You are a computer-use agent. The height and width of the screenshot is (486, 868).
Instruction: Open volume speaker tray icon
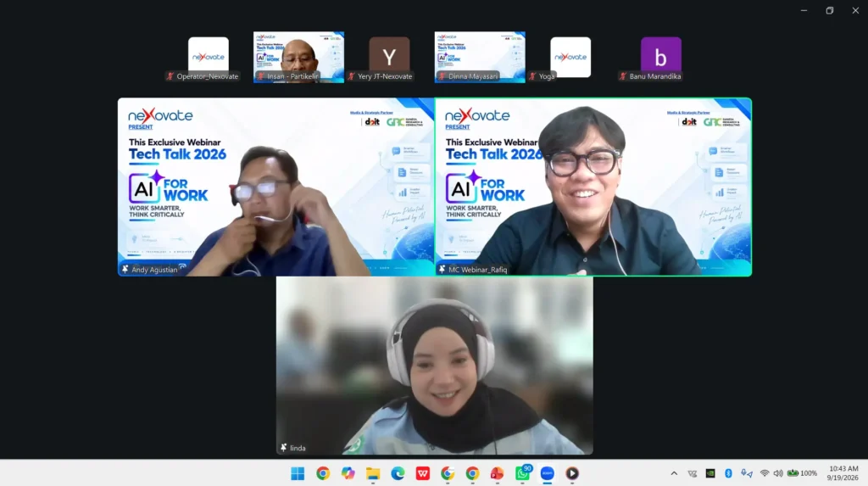[x=778, y=473]
